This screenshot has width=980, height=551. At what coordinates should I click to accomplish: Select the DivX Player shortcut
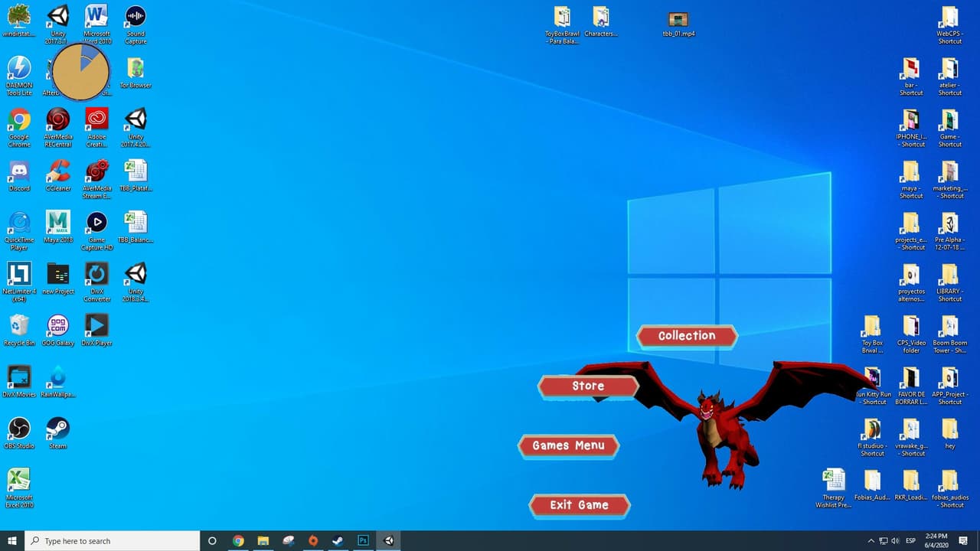(96, 331)
